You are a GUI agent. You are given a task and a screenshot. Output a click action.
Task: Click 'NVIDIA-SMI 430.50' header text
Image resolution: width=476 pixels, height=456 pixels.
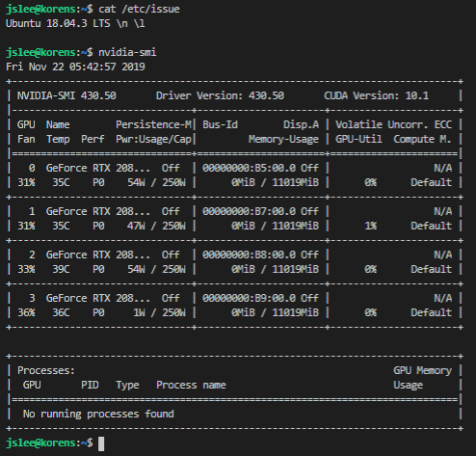[66, 95]
